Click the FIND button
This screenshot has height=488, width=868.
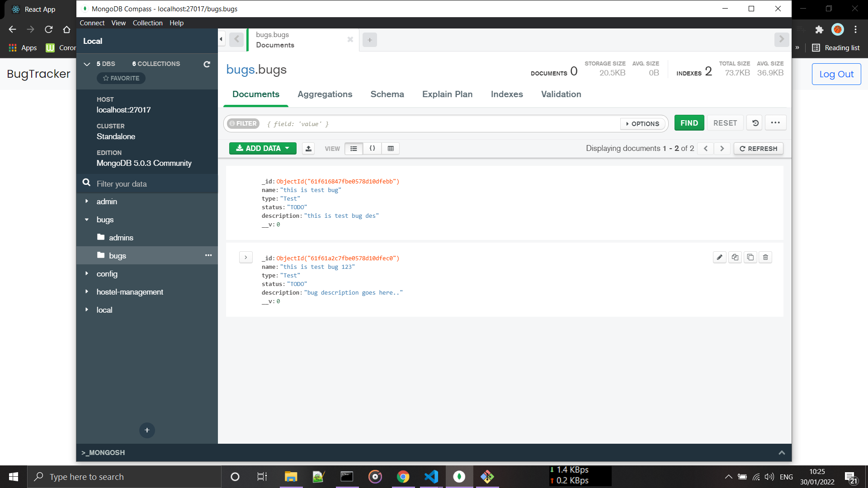[689, 122]
